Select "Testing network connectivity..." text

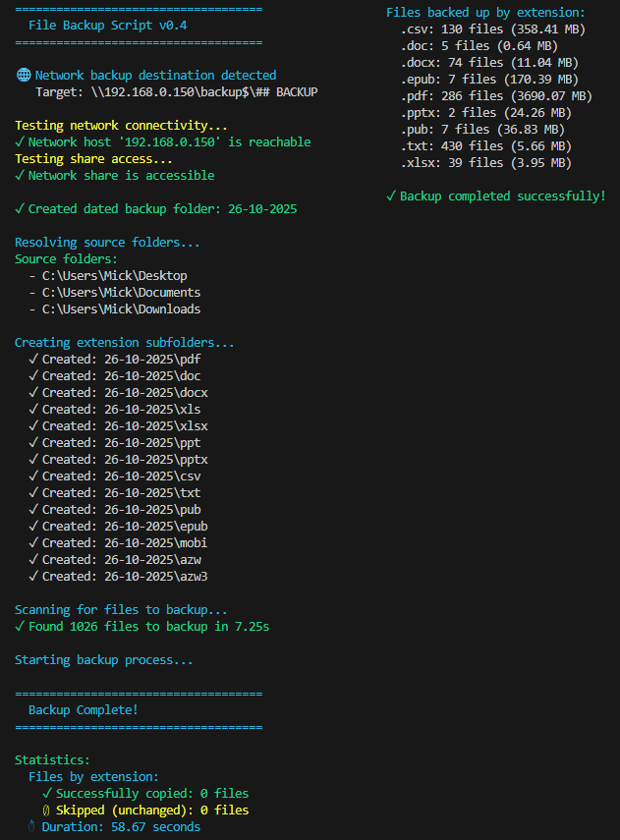pos(121,126)
